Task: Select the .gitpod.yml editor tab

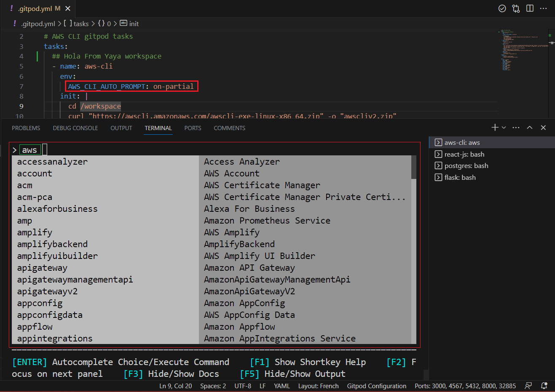Action: 38,8
